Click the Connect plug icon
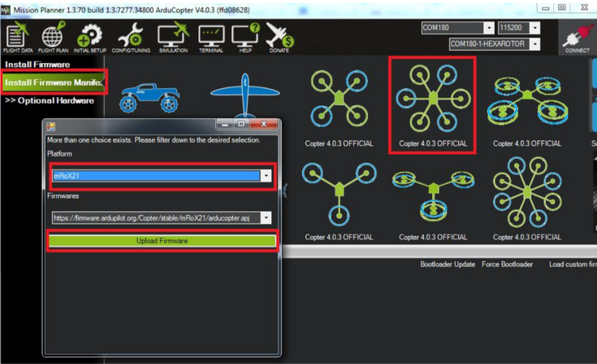Image resolution: width=597 pixels, height=364 pixels. (x=577, y=38)
